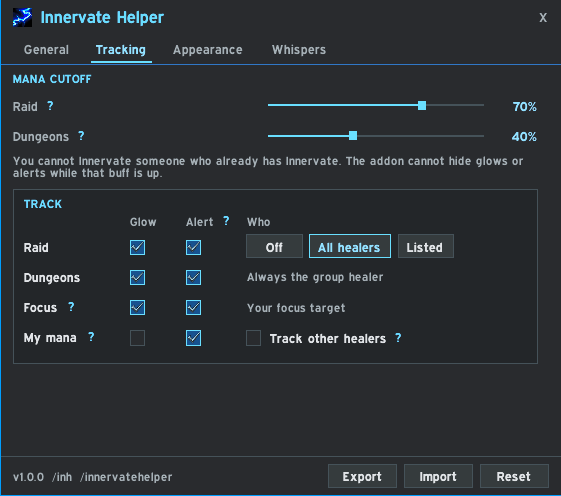
Task: Click the Innervate Helper lightning logo icon
Action: (22, 17)
